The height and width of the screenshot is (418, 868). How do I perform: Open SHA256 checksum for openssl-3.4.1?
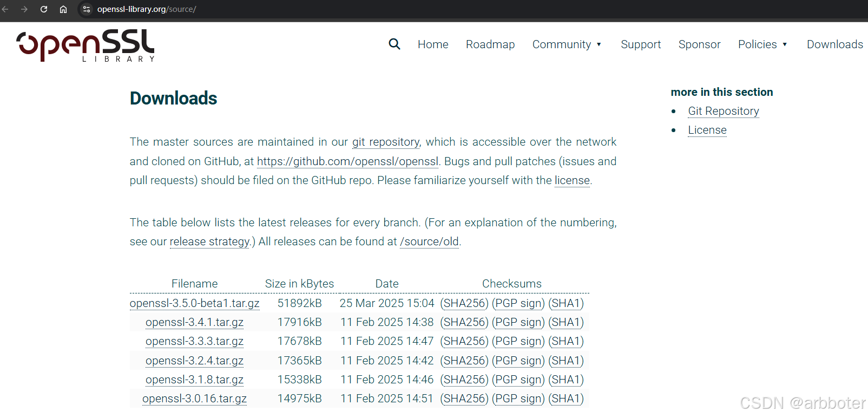[464, 322]
